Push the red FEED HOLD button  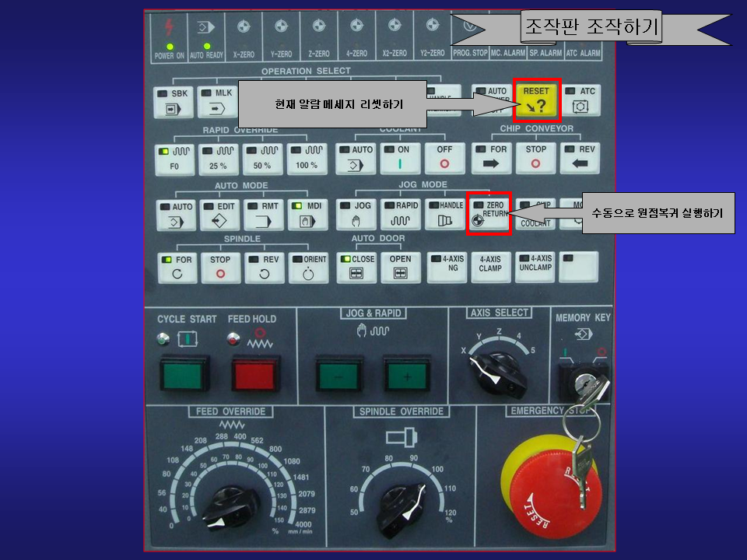click(256, 374)
